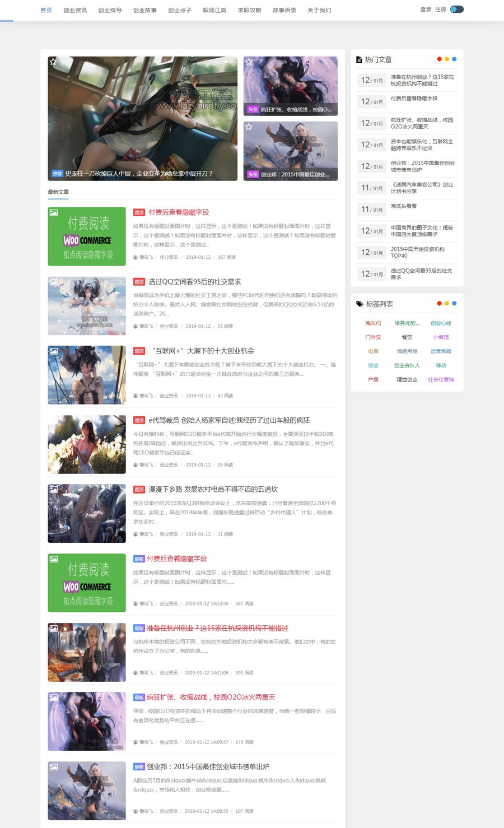Click the 登录 link in header
The image size is (504, 828).
click(x=426, y=10)
